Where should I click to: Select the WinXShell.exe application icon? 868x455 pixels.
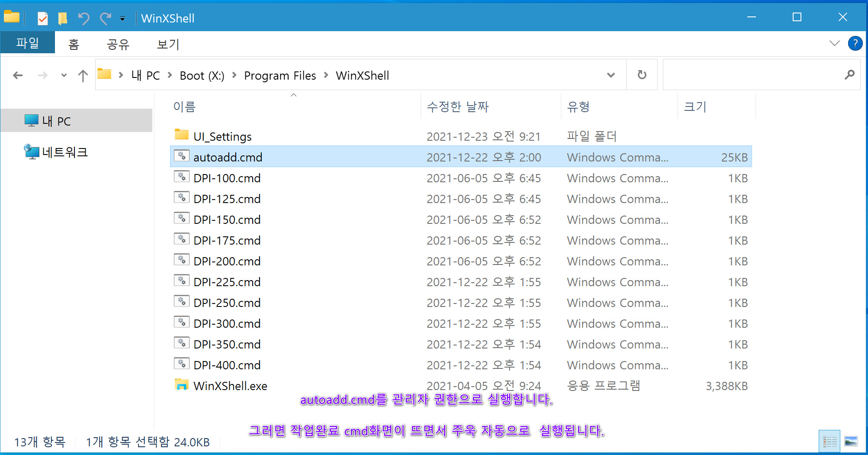click(x=182, y=384)
